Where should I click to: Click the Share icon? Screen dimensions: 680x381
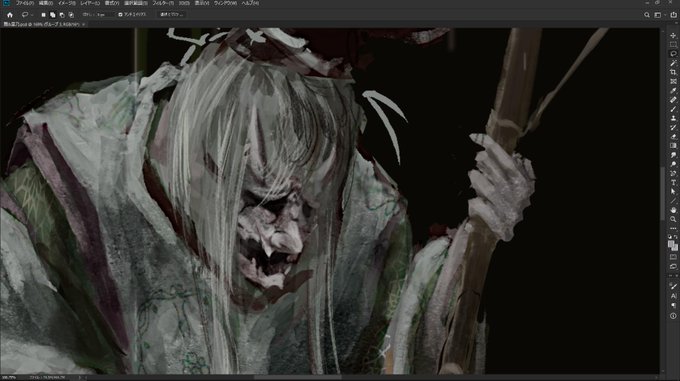[x=673, y=15]
